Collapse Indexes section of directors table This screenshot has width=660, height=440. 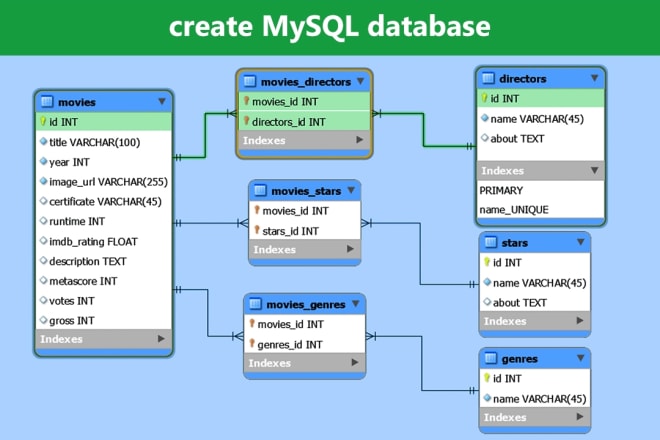[594, 171]
